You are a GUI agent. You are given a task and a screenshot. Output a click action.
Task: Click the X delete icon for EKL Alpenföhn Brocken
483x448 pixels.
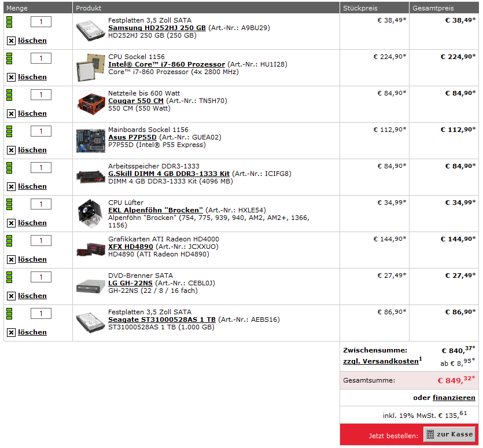tap(11, 223)
